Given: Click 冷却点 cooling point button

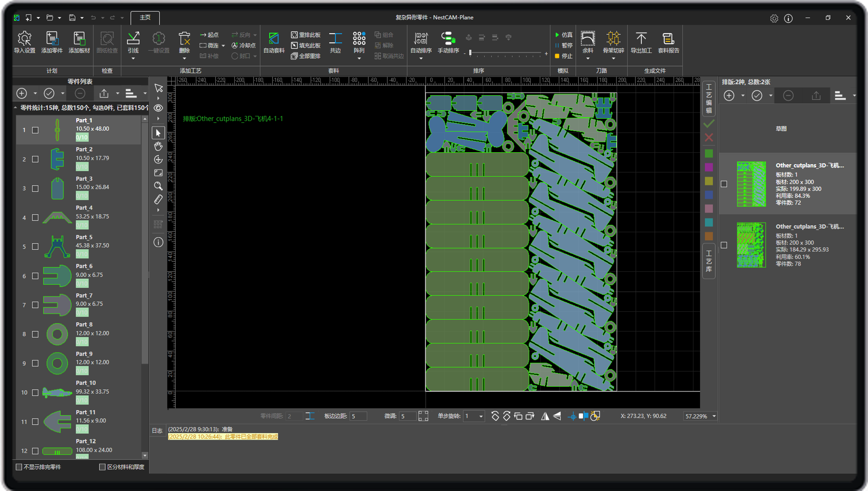Looking at the screenshot, I should pyautogui.click(x=243, y=45).
